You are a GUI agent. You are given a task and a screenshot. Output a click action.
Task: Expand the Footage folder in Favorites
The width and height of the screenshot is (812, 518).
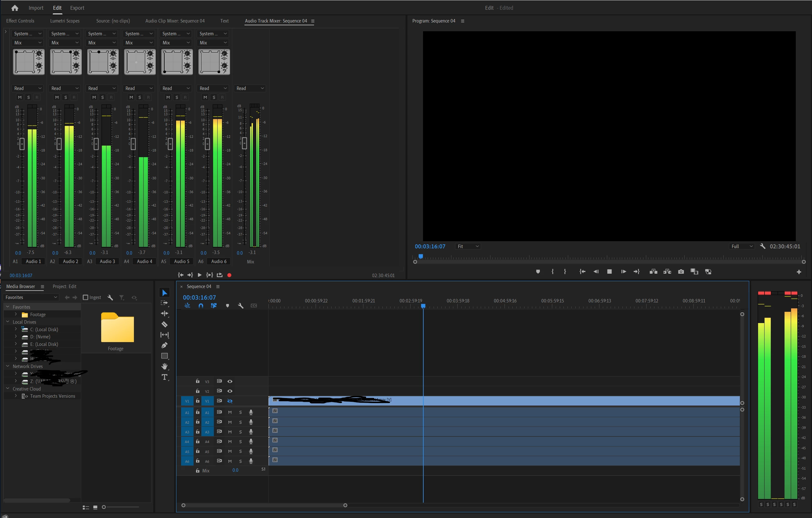coord(16,314)
